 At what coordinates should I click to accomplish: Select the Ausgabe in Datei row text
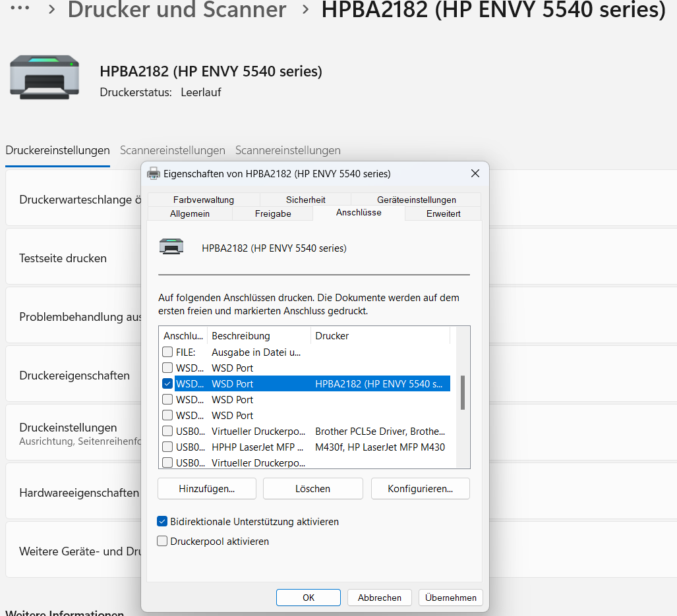256,352
